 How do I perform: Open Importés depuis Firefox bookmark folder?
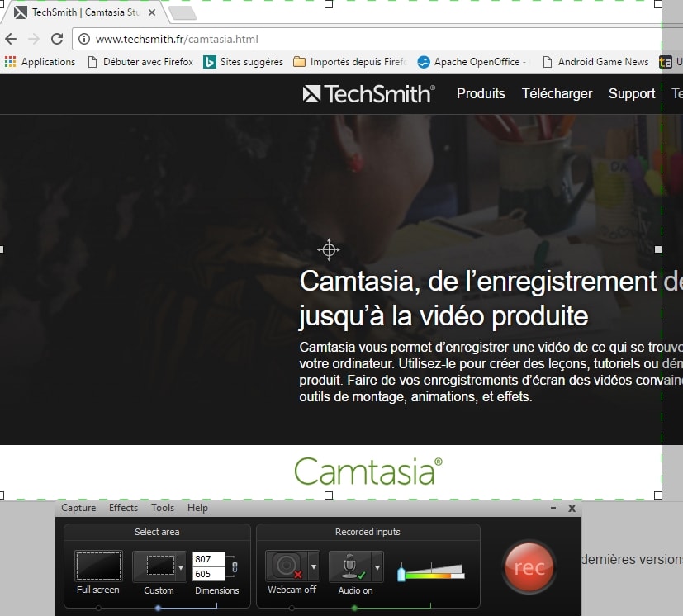[x=350, y=62]
